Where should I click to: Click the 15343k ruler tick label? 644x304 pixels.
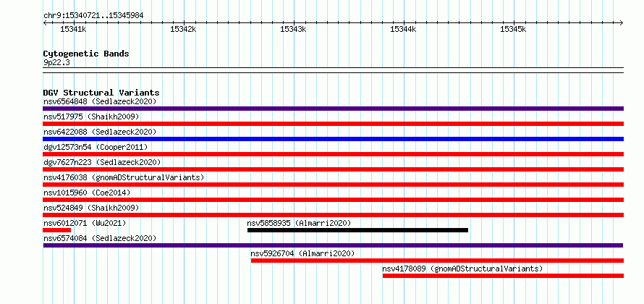coord(293,29)
